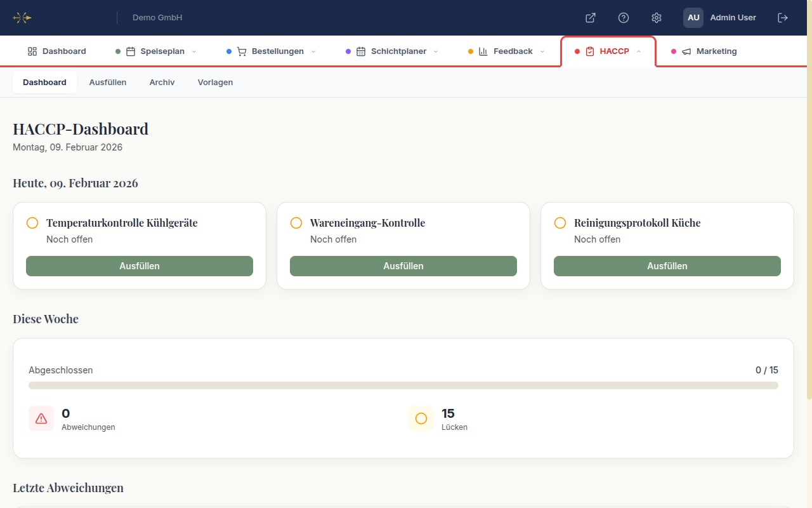Click the yellow circle Lücken icon

(x=421, y=418)
